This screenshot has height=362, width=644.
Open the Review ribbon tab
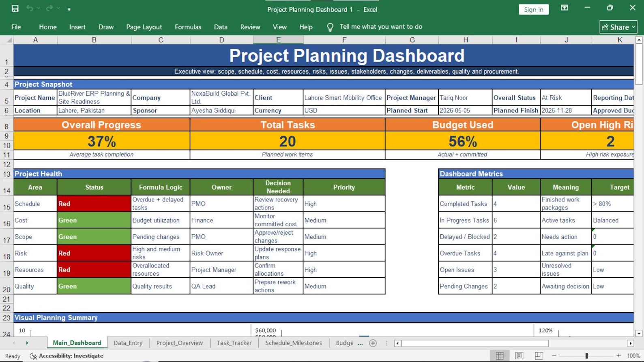(x=250, y=27)
